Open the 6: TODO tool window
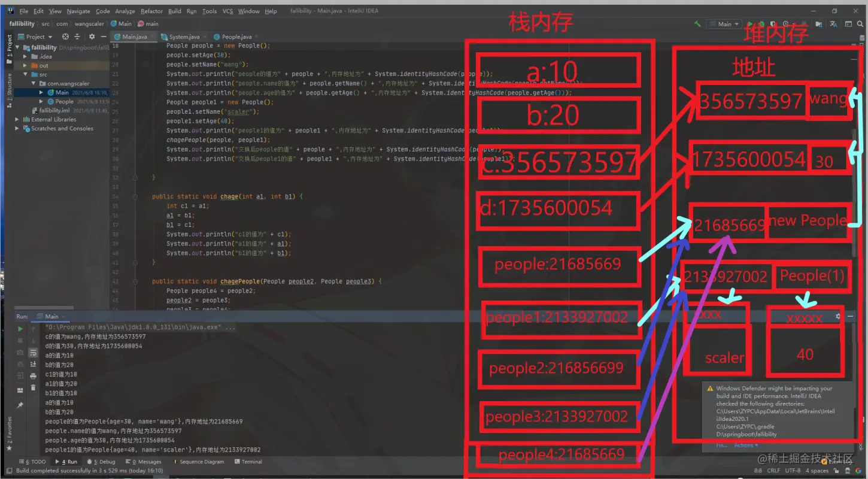Viewport: 868px width, 479px height. (x=32, y=462)
